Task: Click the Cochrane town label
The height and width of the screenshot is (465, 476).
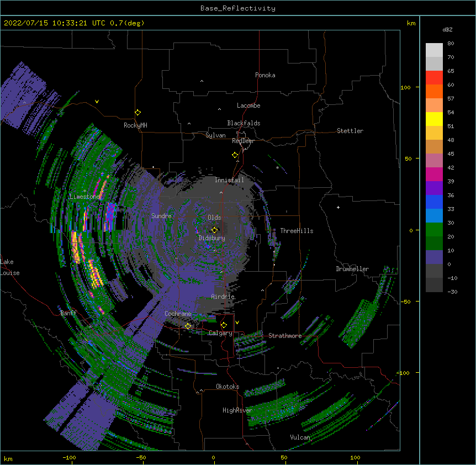Action: (178, 314)
